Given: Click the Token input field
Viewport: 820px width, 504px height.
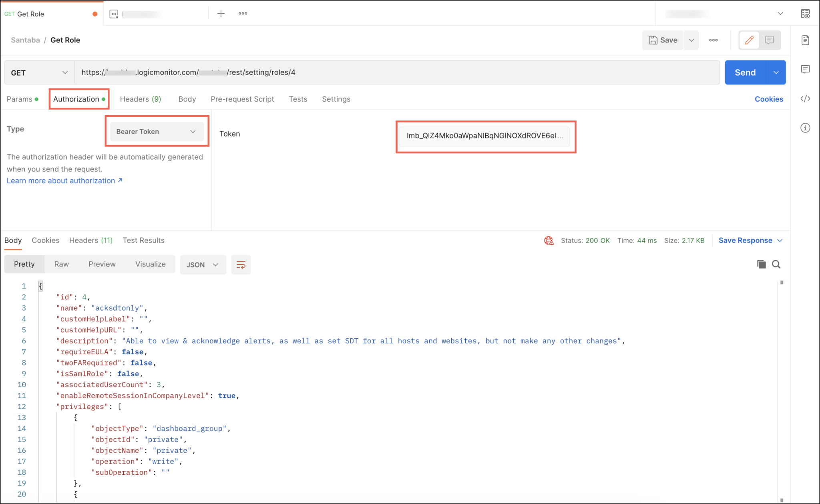Looking at the screenshot, I should click(x=484, y=136).
